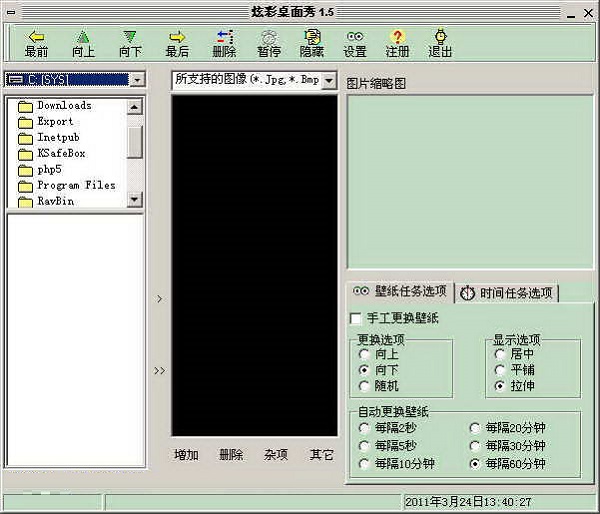Choose 每隔2秒 interval radio
The height and width of the screenshot is (514, 600).
click(364, 428)
